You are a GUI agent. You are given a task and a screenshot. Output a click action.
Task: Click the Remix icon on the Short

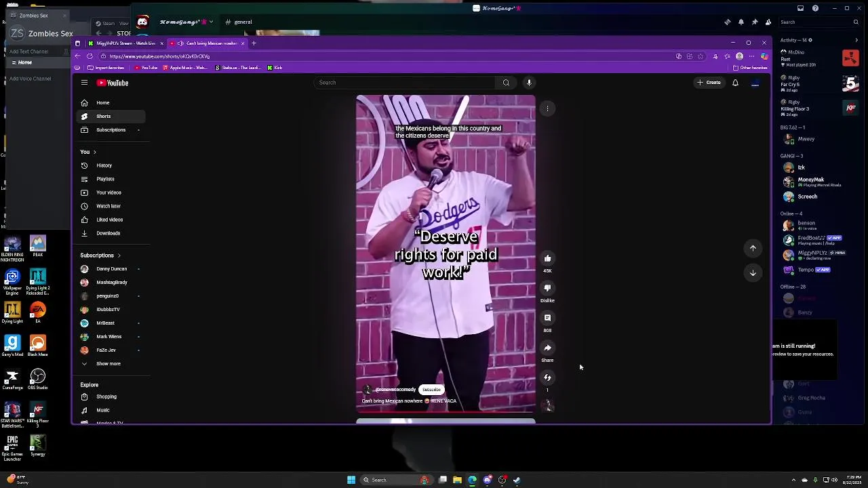pos(547,378)
